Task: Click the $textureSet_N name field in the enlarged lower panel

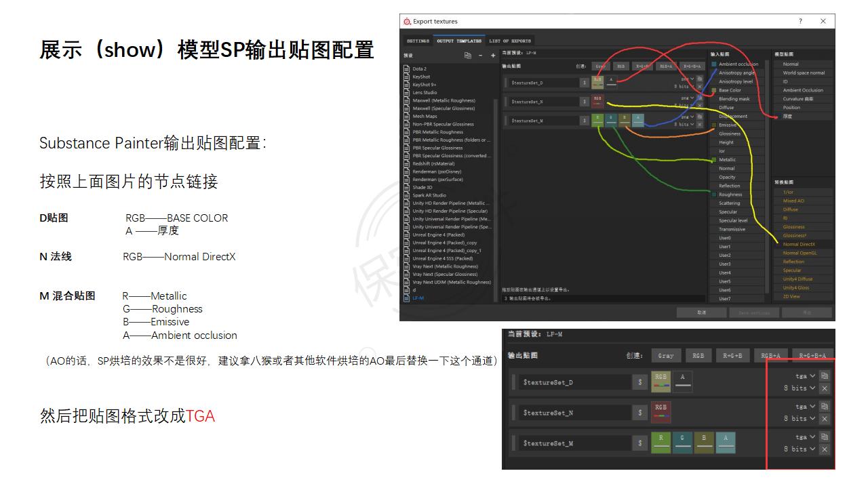Action: 575,413
